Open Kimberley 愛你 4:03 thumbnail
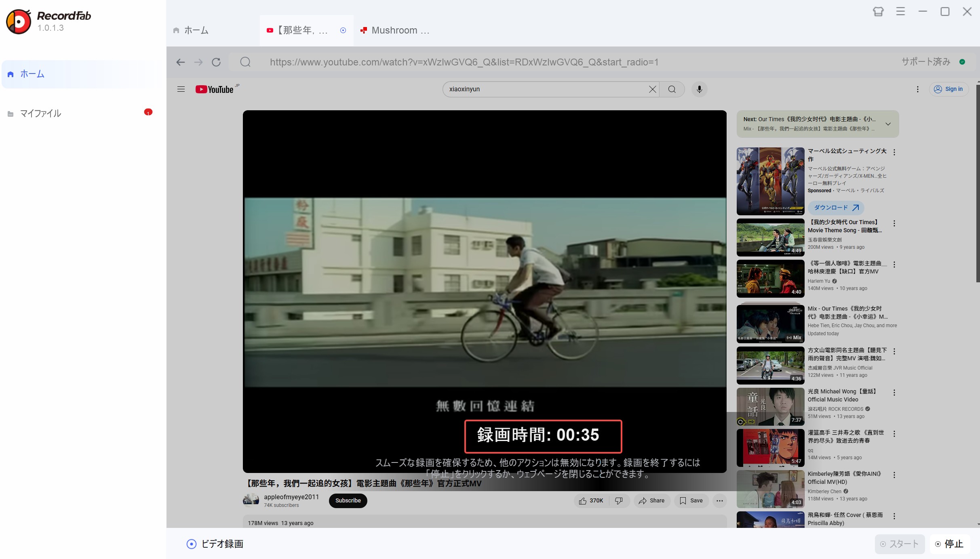 (771, 489)
